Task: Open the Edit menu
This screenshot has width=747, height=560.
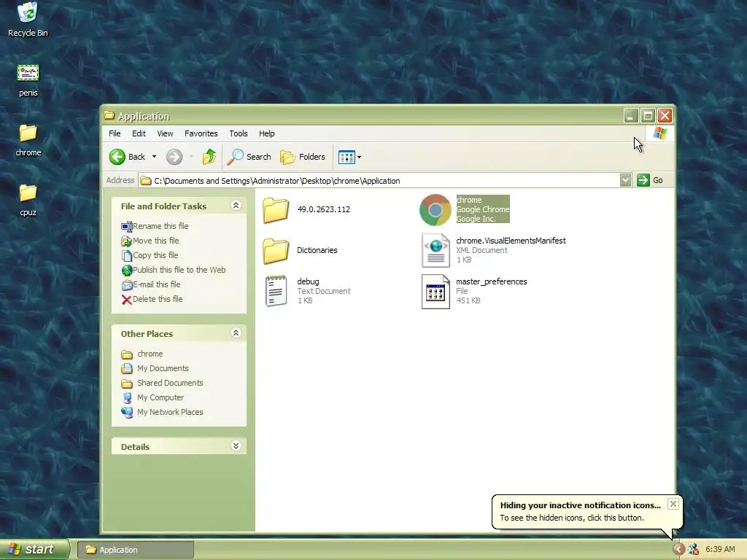Action: coord(139,133)
